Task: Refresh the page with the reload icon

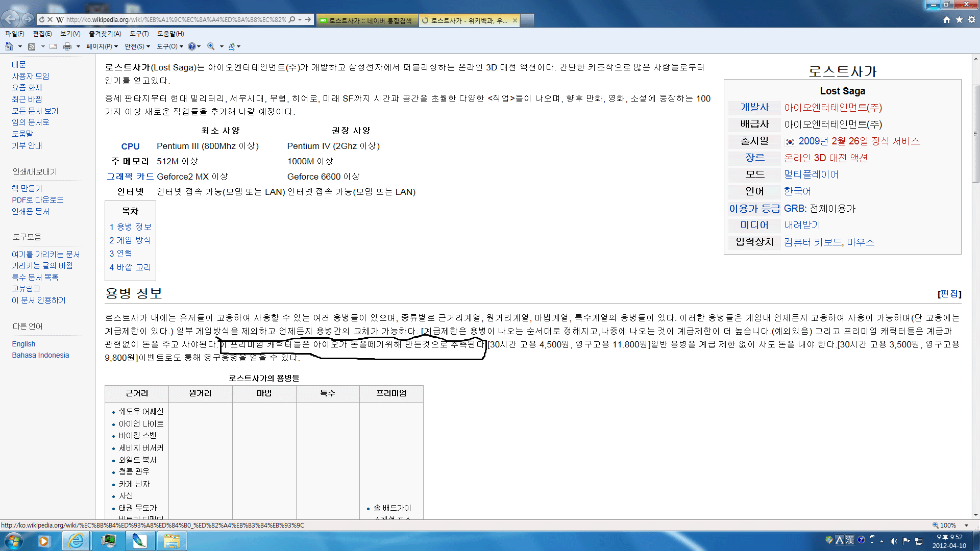Action: pos(42,19)
